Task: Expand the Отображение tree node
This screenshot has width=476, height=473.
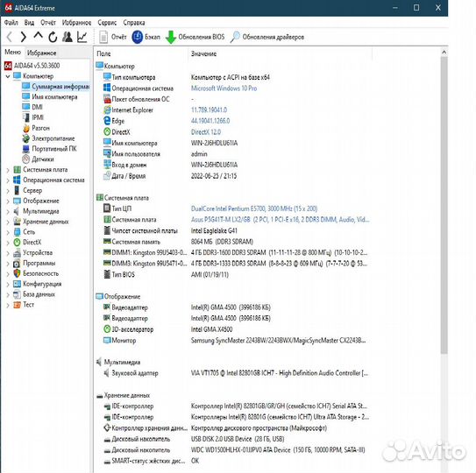Action: (8, 201)
